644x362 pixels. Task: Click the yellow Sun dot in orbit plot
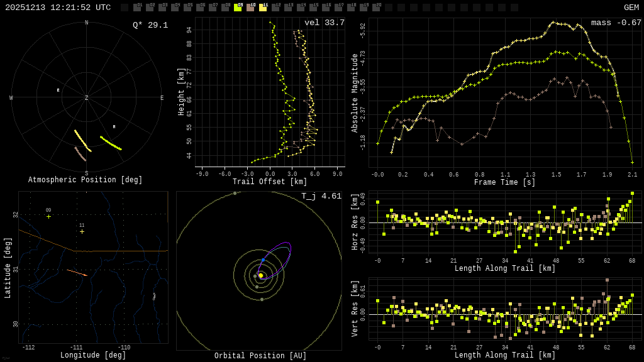(x=261, y=275)
